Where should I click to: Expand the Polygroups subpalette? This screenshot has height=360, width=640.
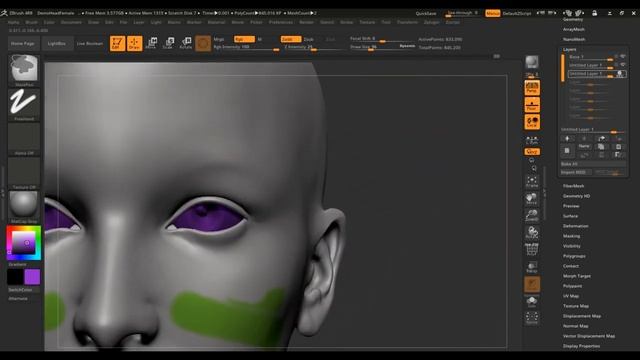point(574,256)
